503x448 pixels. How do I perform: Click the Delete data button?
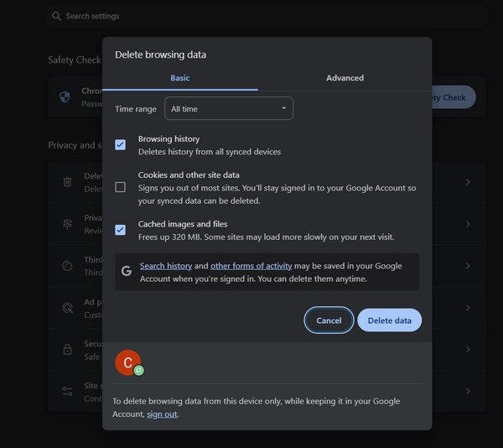(390, 320)
